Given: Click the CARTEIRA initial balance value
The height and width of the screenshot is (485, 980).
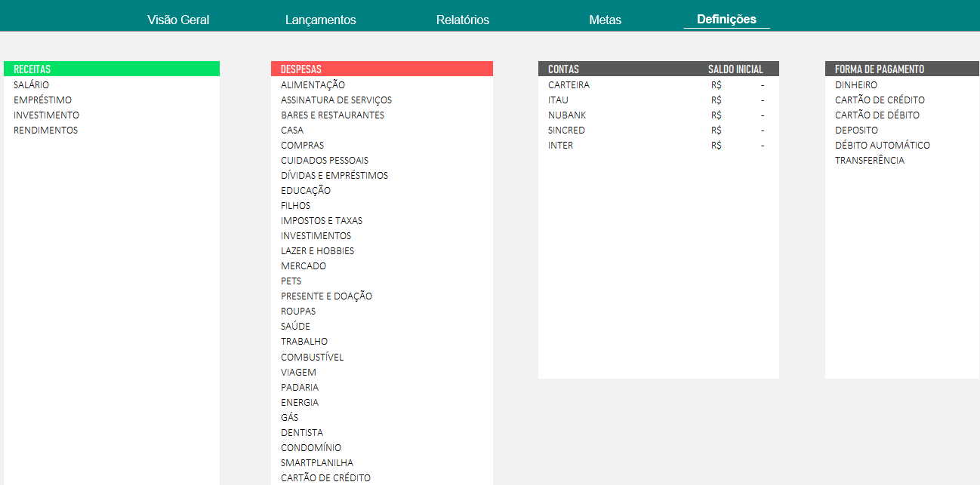Looking at the screenshot, I should pos(738,85).
